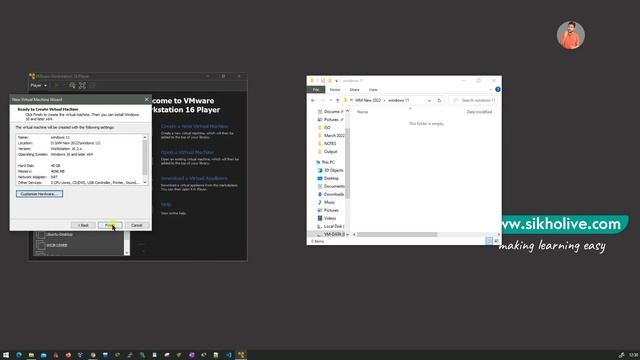This screenshot has height=360, width=640.
Task: Click the Name row in settings summary
Action: click(x=79, y=138)
